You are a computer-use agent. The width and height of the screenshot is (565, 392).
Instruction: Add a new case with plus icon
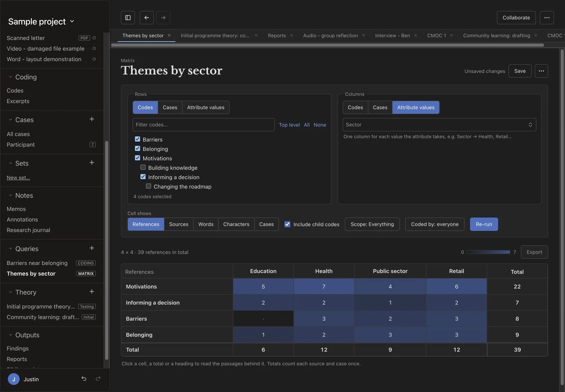click(x=92, y=119)
